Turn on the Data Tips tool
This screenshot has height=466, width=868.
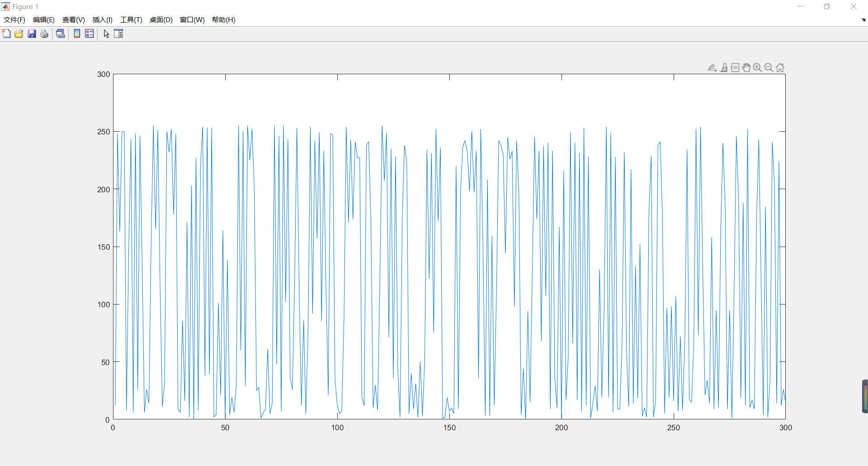point(735,67)
